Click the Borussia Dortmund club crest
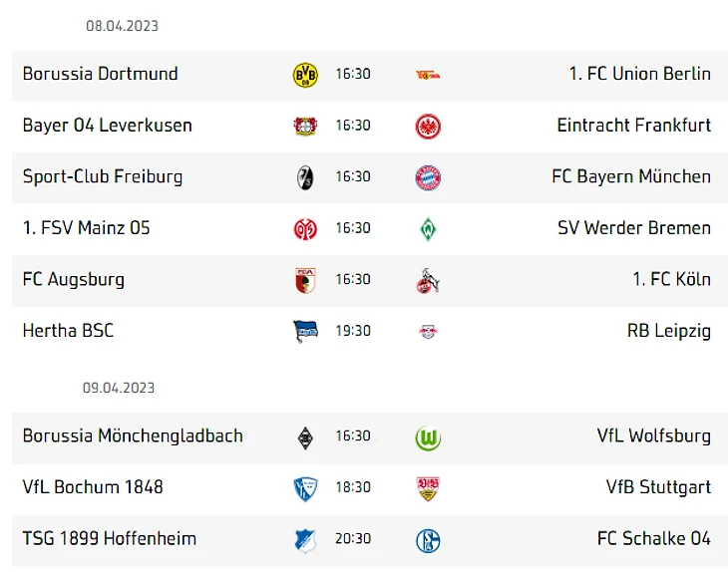Viewport: 728px width, 572px height. [305, 75]
